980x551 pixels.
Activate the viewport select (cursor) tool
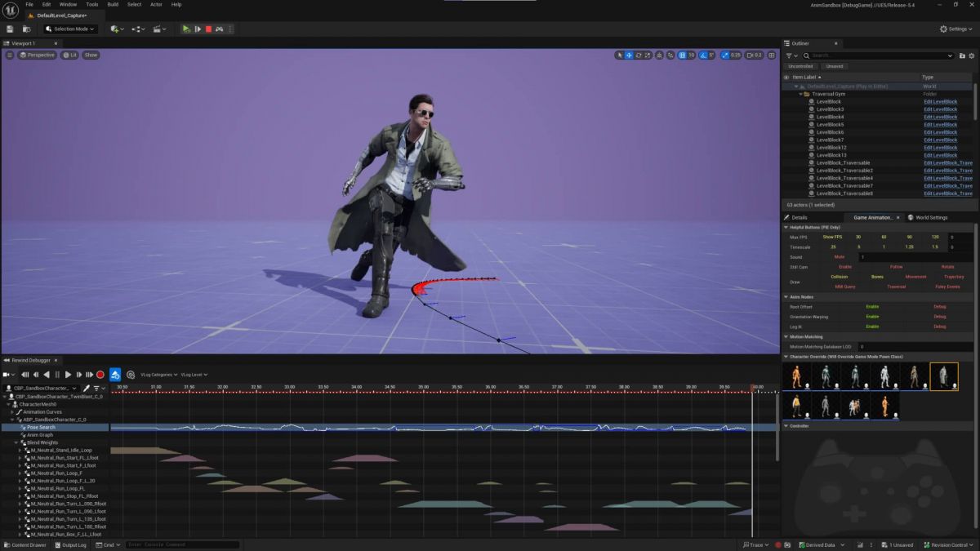point(620,55)
